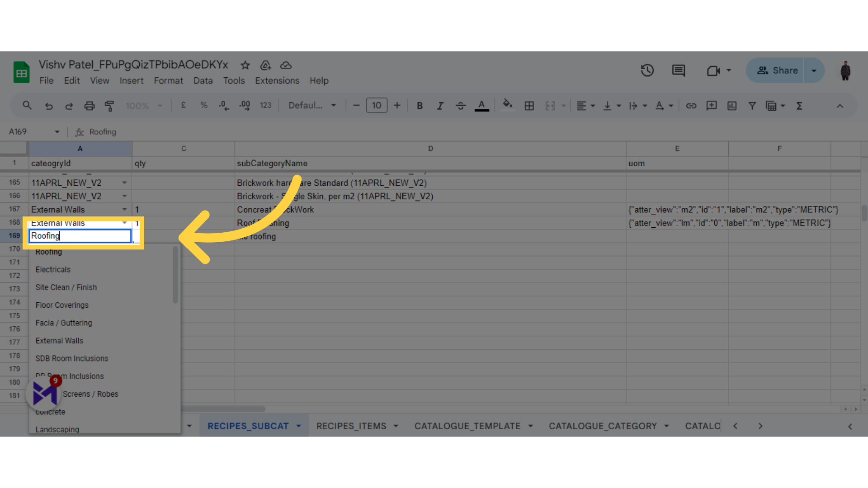
Task: Check cloud save status icon
Action: (x=286, y=65)
